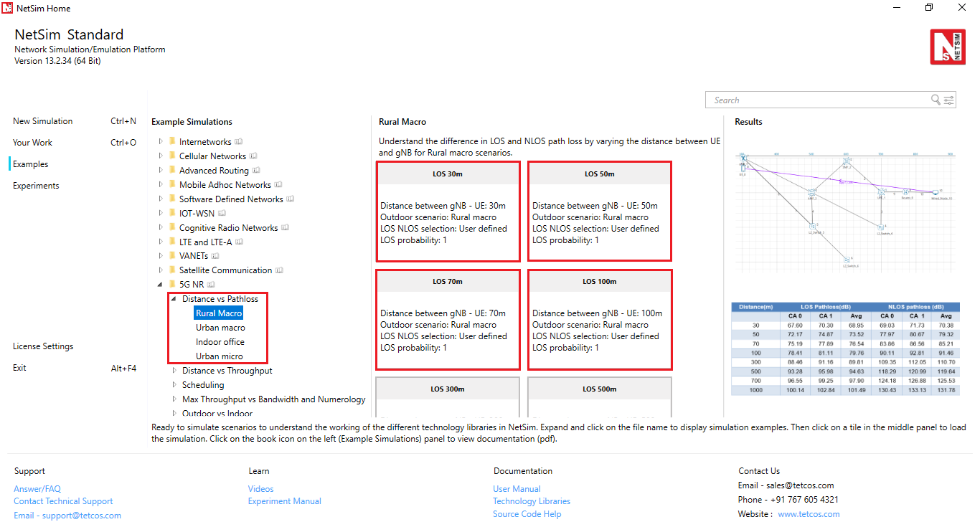Screen dimensions: 980x522
Task: Select the LTE and LTE-A folder label
Action: pyautogui.click(x=205, y=242)
